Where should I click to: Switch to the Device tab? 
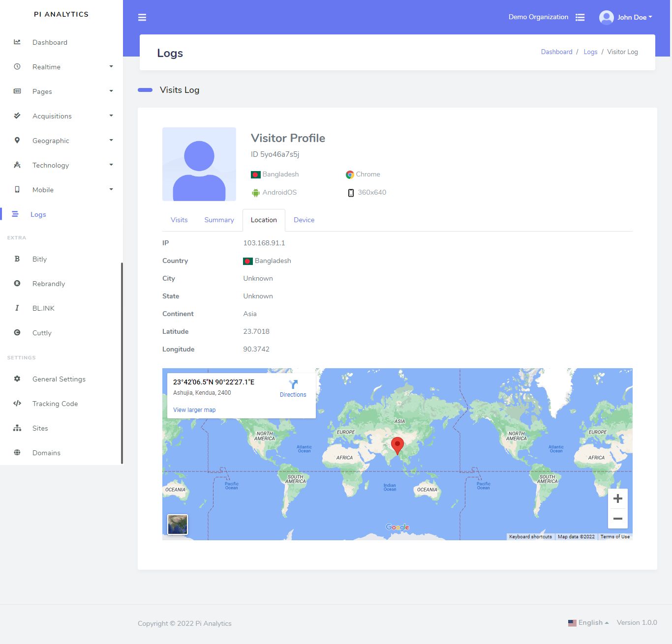[304, 220]
